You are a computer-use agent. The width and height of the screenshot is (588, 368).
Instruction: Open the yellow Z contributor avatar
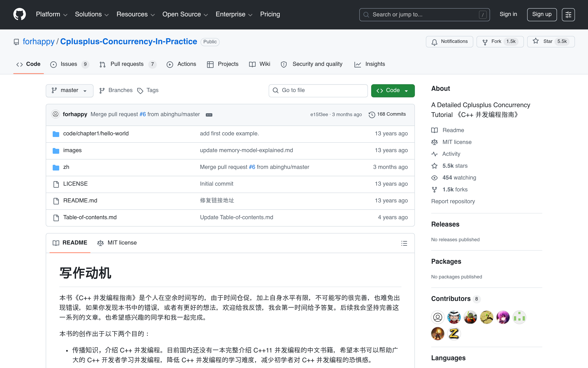(454, 334)
